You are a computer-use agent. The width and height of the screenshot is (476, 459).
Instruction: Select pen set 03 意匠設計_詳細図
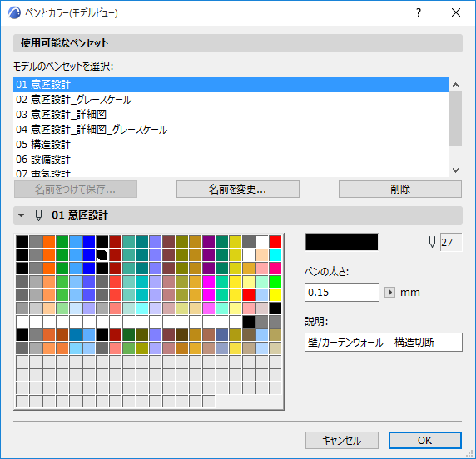pyautogui.click(x=231, y=115)
